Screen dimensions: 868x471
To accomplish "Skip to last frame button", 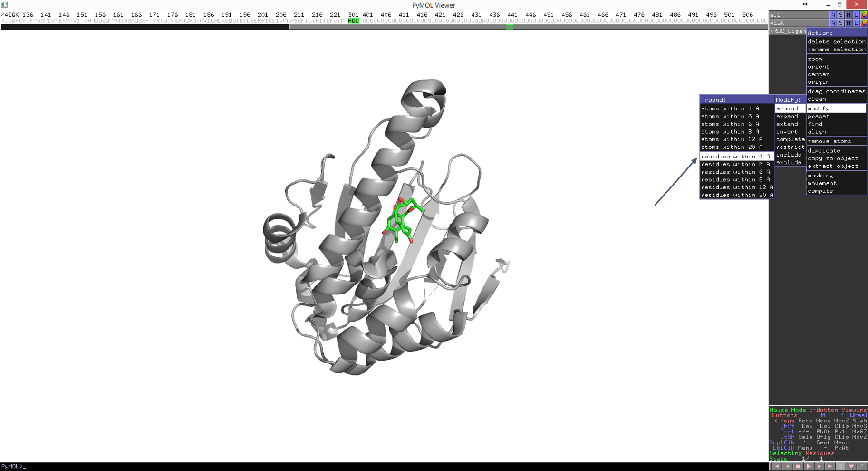I will [x=830, y=467].
